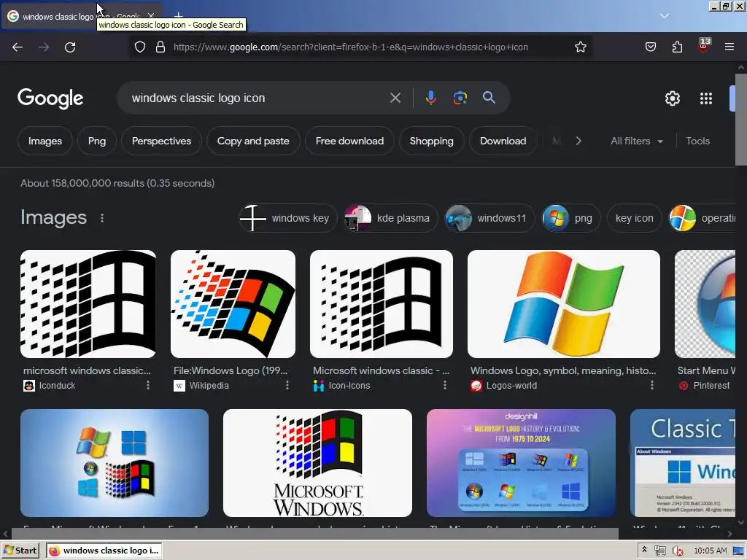This screenshot has height=560, width=747.
Task: Select the Free download chip
Action: 349,141
